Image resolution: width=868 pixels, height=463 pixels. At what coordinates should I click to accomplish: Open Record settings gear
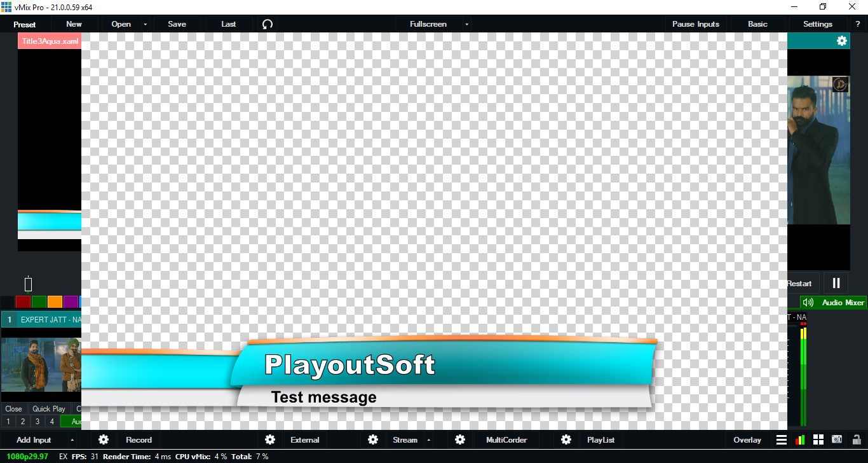104,439
